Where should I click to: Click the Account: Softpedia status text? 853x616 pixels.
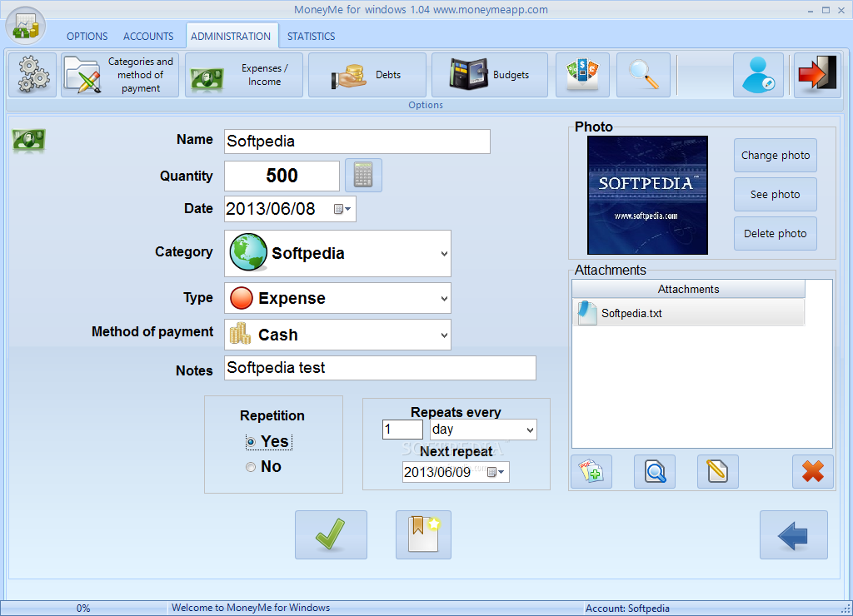[627, 609]
